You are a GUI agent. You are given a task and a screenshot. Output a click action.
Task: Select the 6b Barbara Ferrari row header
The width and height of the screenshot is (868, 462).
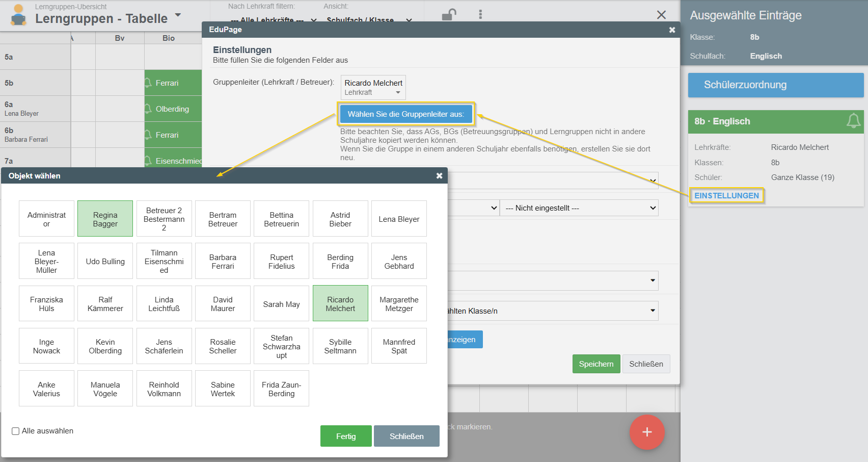(x=35, y=135)
